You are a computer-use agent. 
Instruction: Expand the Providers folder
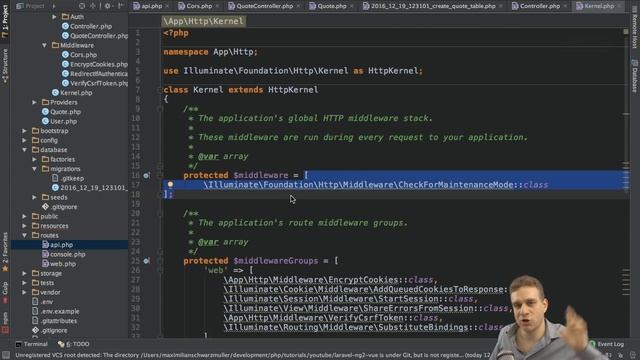tap(35, 102)
